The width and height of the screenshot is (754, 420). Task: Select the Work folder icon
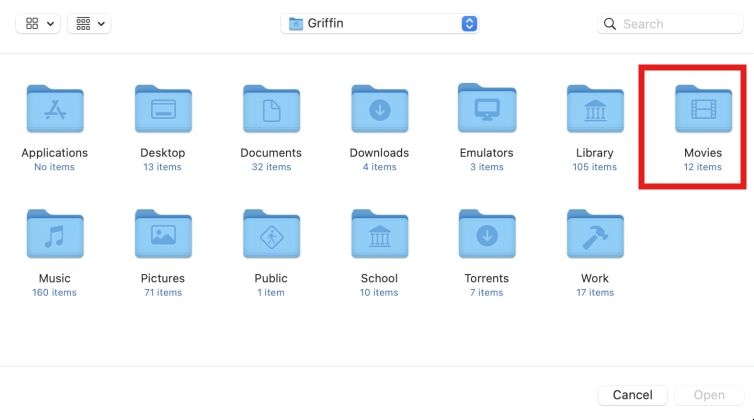pyautogui.click(x=595, y=234)
